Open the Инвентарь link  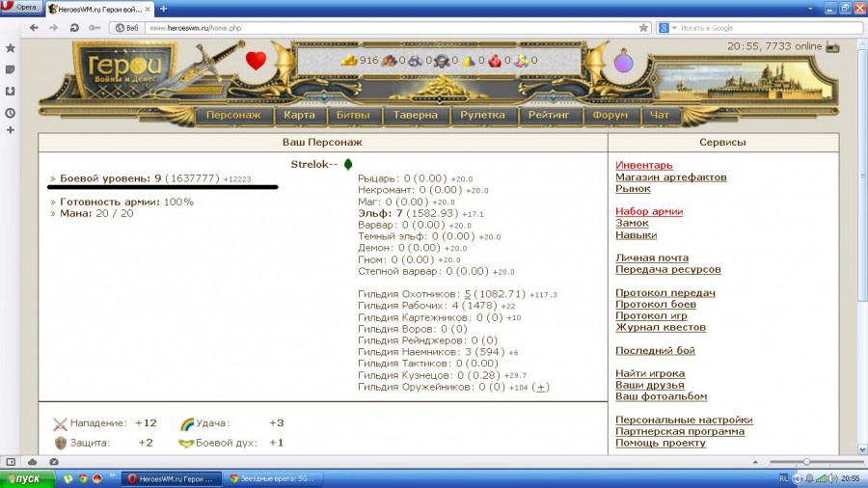tap(643, 166)
